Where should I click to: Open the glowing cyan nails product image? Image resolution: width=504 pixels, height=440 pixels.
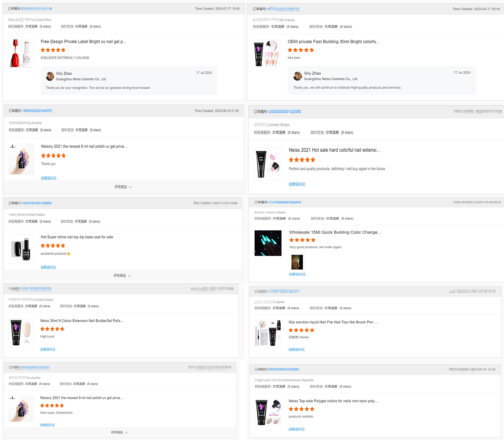268,243
